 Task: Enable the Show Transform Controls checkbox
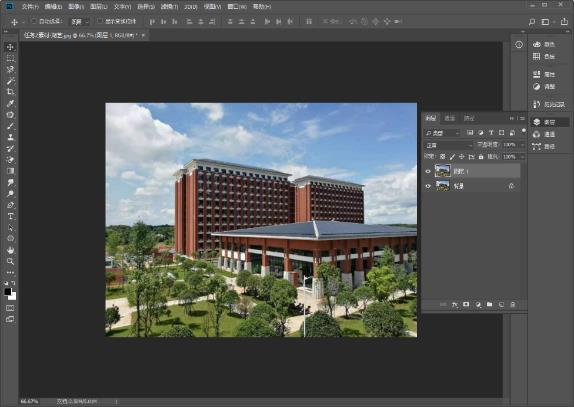tap(100, 21)
